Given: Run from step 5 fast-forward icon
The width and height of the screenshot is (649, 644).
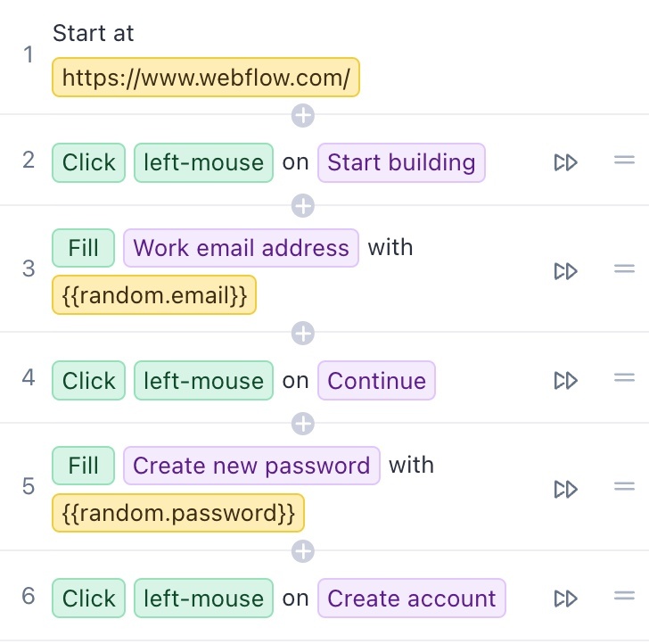Looking at the screenshot, I should [x=566, y=489].
